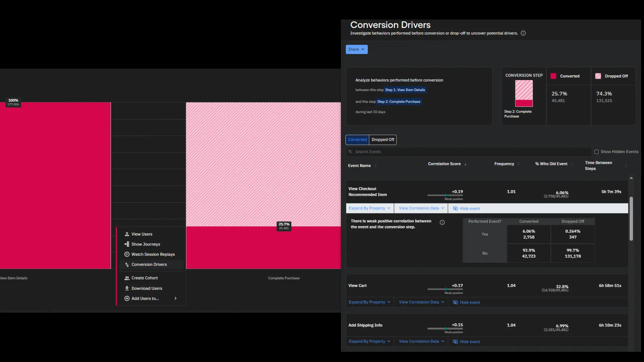The width and height of the screenshot is (644, 362).
Task: Choose Conversion Drivers from the context menu
Action: (x=149, y=265)
